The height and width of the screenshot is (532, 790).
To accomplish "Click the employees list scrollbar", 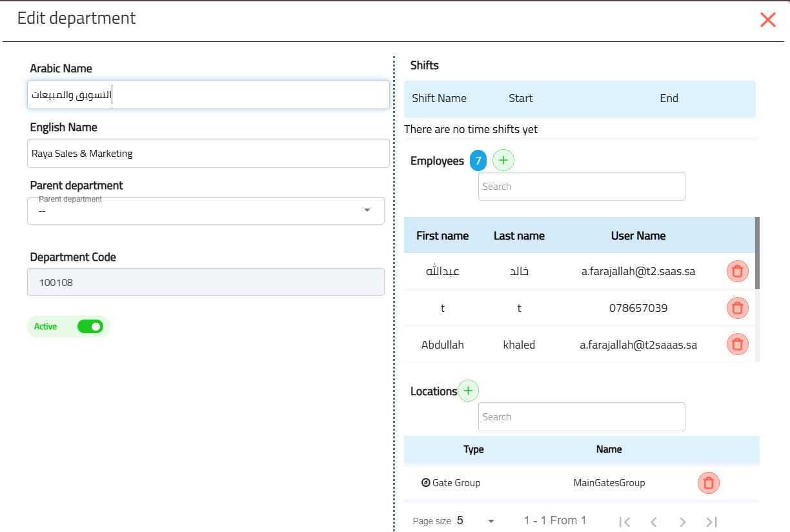I will click(x=757, y=253).
